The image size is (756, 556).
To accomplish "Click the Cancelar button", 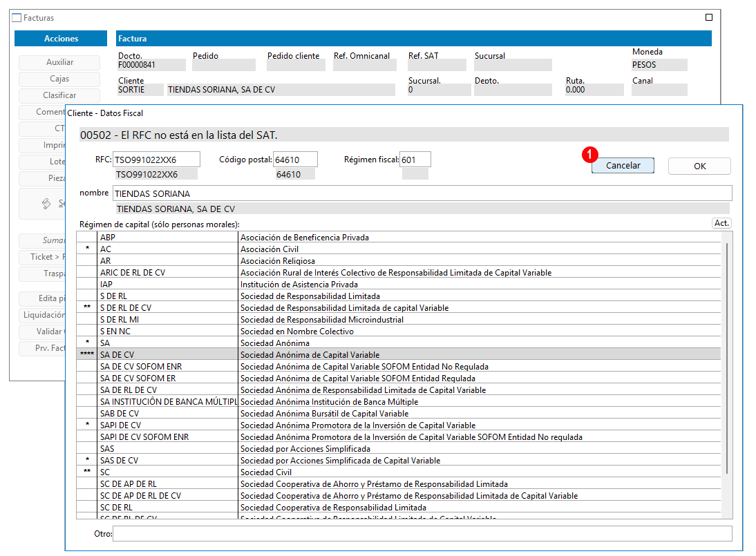I will click(623, 165).
